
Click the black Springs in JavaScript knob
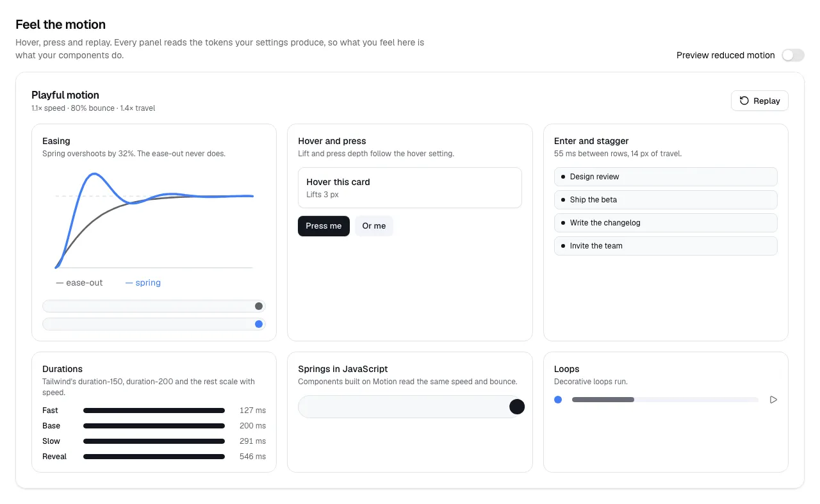[517, 407]
